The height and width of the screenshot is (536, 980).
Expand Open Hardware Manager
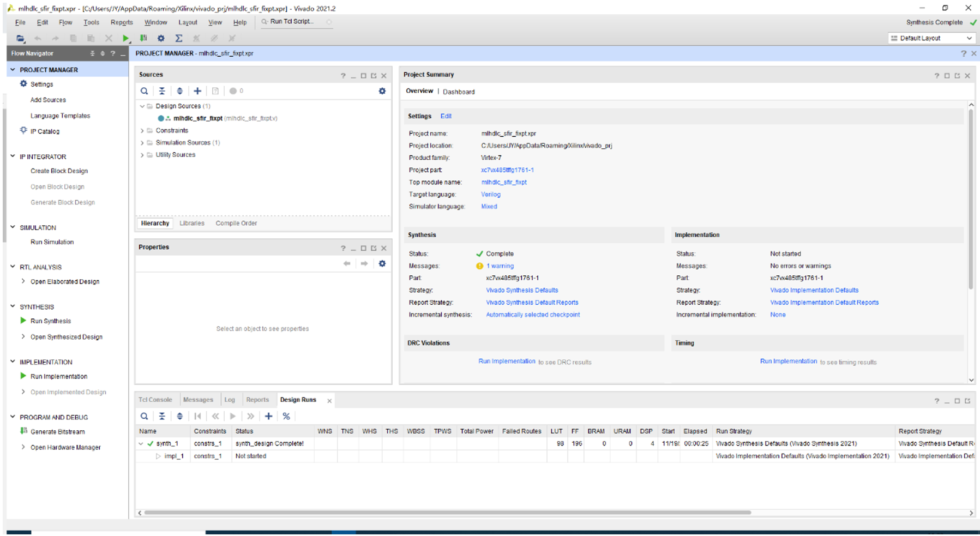pos(23,447)
